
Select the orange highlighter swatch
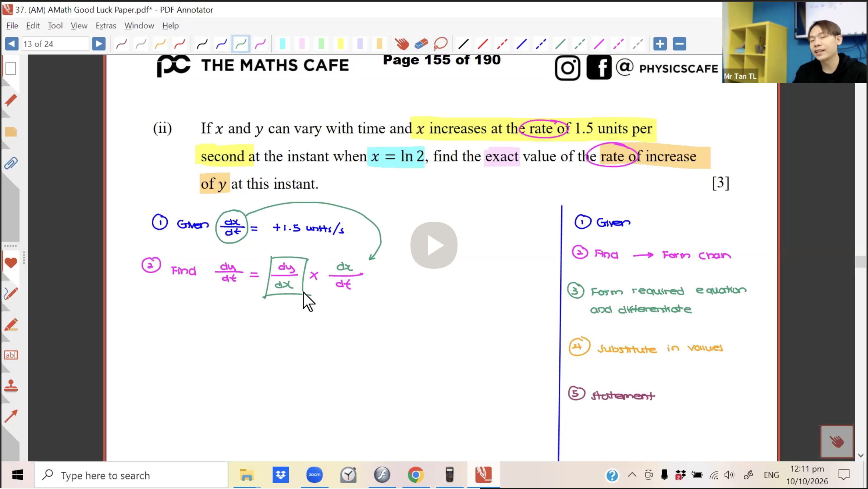point(379,44)
